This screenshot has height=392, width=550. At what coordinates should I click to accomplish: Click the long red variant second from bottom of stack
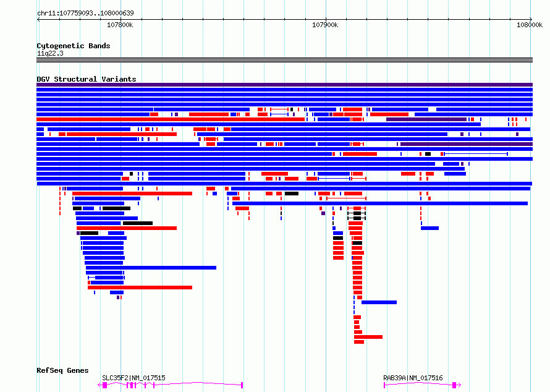coord(368,337)
